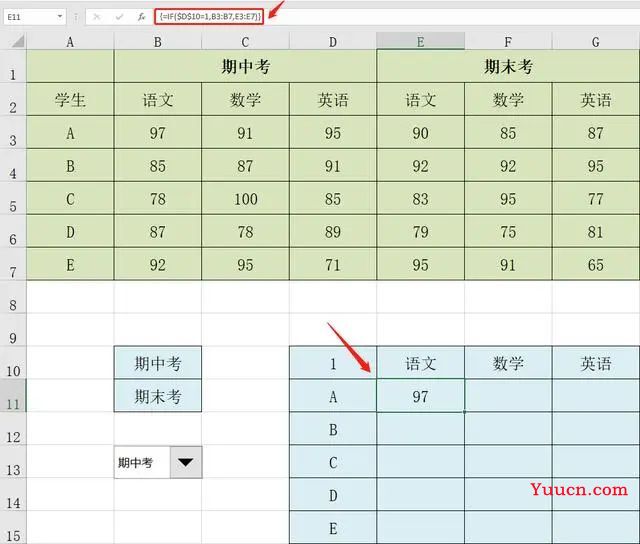Select the 英语 cell in column D row 2
Image resolution: width=640 pixels, height=544 pixels.
click(333, 100)
